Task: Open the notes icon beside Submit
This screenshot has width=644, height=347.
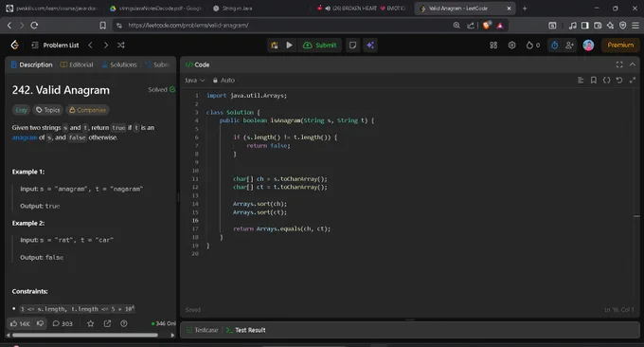Action: (x=352, y=46)
